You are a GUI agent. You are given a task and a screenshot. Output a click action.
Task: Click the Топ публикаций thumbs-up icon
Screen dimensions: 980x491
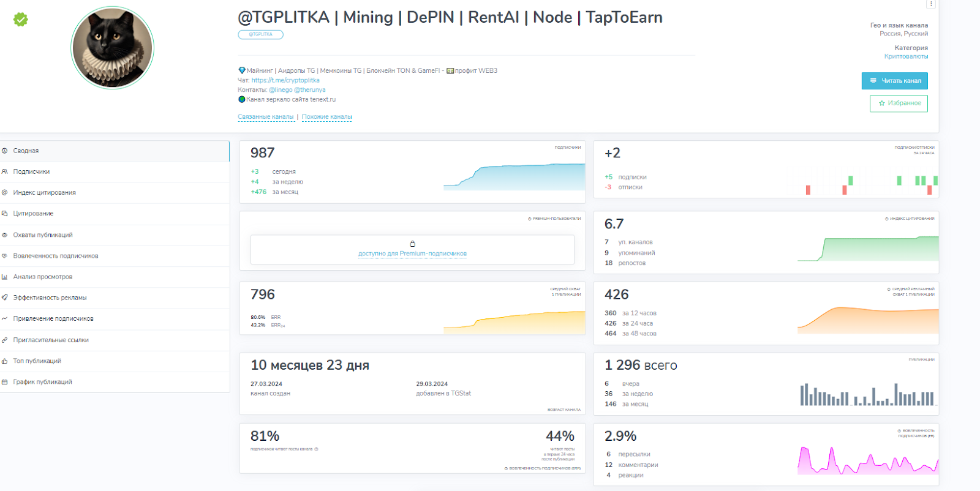5,361
